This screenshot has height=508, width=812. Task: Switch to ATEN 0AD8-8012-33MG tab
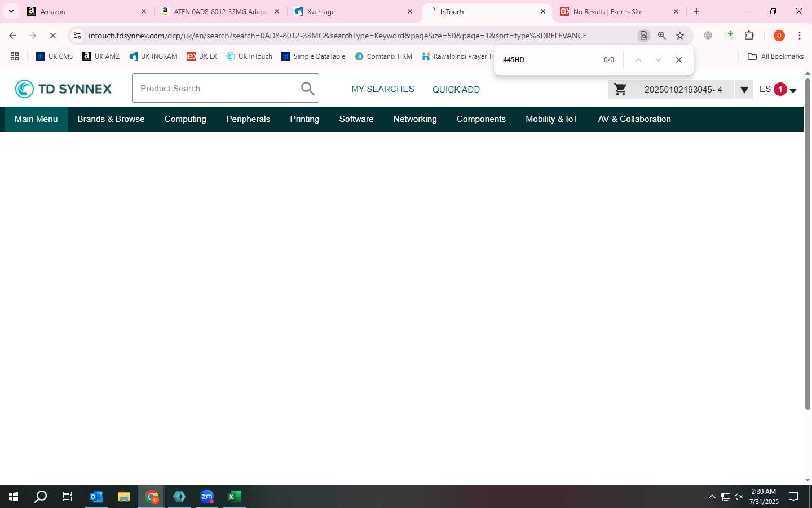pyautogui.click(x=220, y=11)
